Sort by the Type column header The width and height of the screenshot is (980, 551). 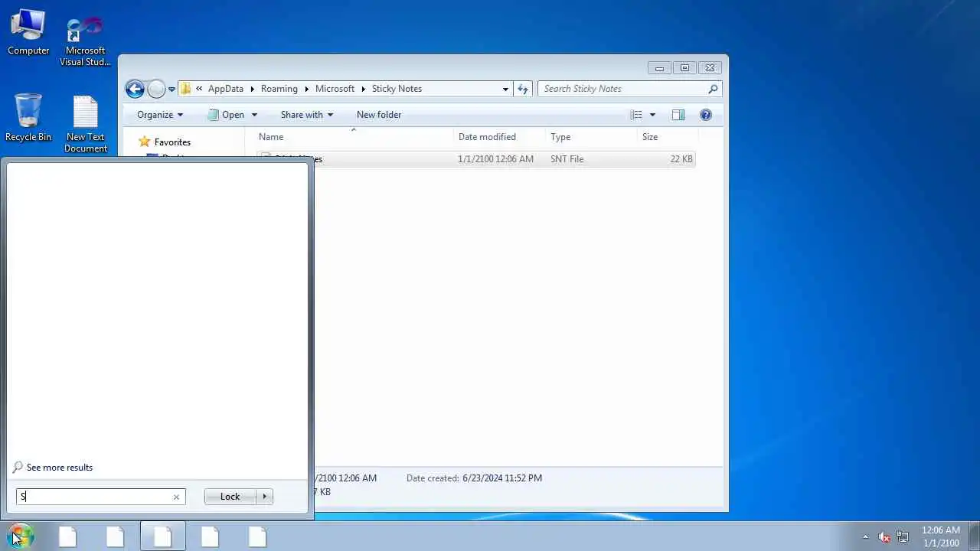coord(591,137)
